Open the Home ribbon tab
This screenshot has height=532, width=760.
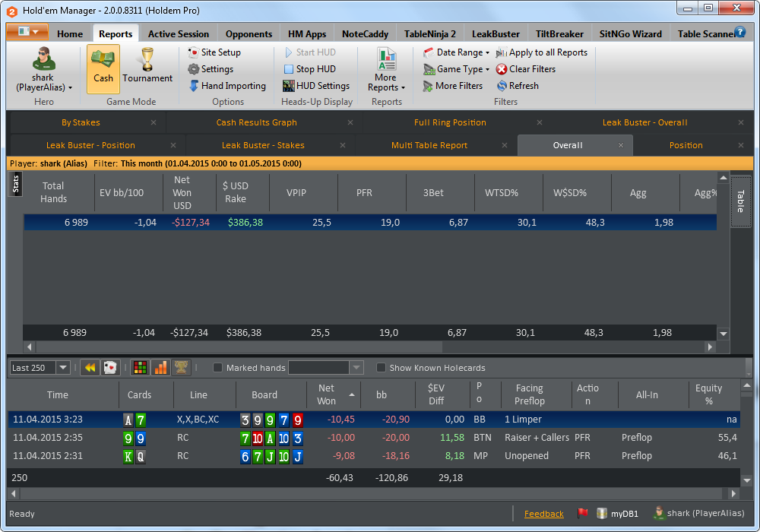[x=70, y=34]
